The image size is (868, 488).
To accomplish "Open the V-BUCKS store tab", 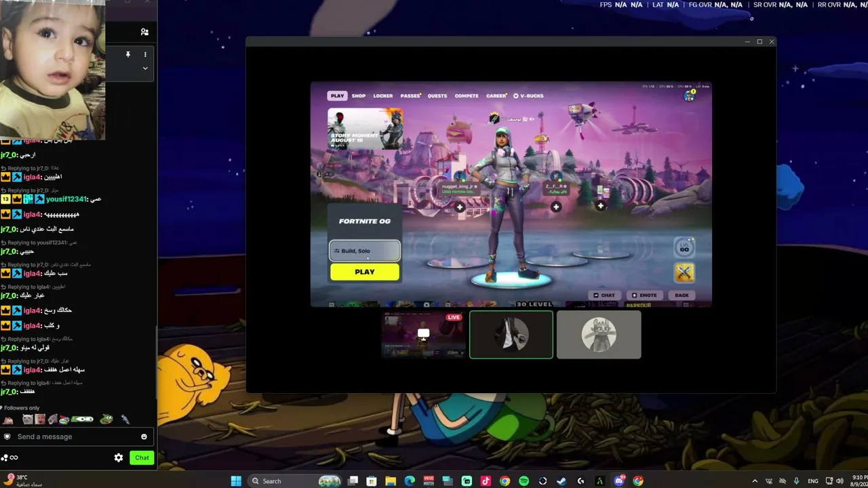I will pos(528,96).
